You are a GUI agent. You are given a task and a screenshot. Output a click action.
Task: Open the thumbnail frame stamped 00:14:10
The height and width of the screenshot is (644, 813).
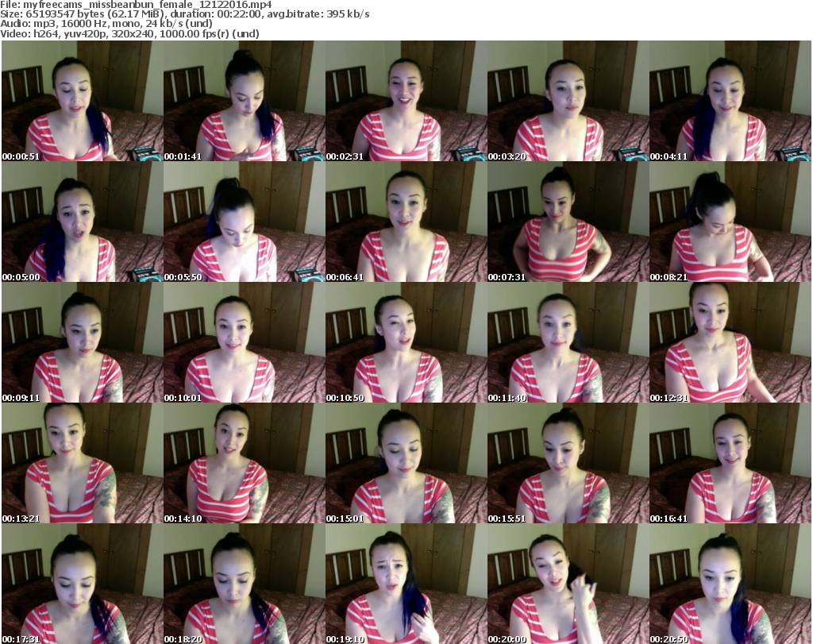[245, 463]
